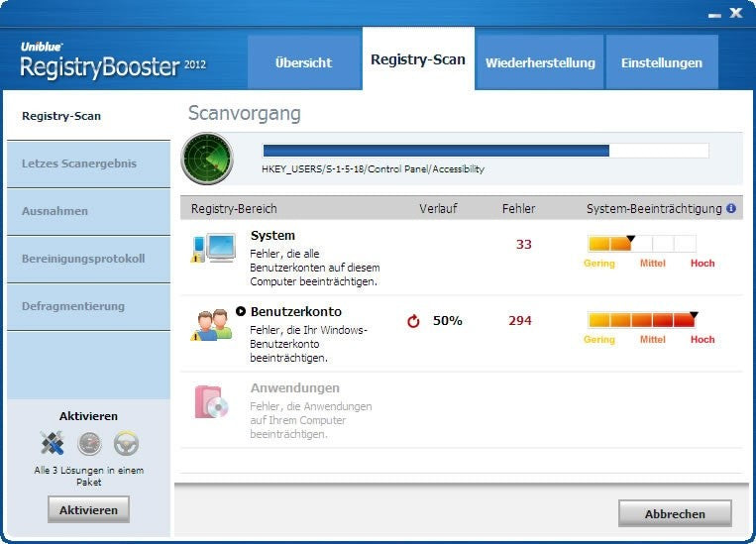Click the 50% progress value
756x544 pixels.
[448, 321]
